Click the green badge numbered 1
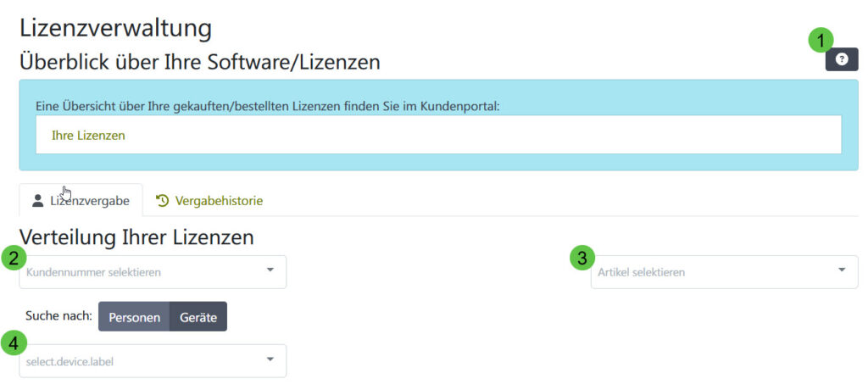This screenshot has width=868, height=384. point(820,39)
